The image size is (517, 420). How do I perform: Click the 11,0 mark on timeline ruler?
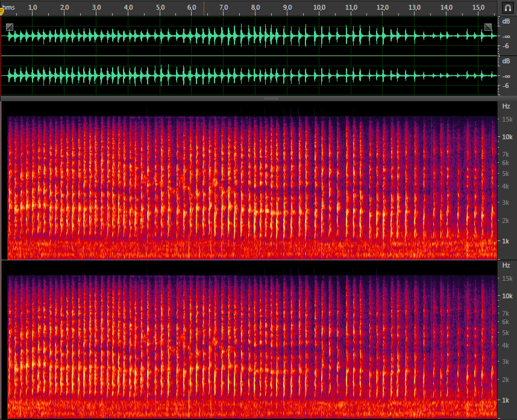pyautogui.click(x=351, y=7)
